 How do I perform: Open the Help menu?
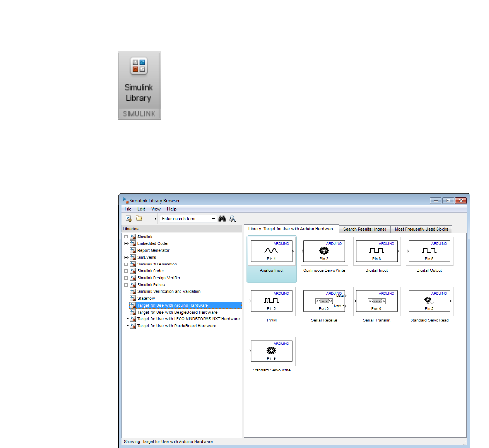tap(172, 209)
